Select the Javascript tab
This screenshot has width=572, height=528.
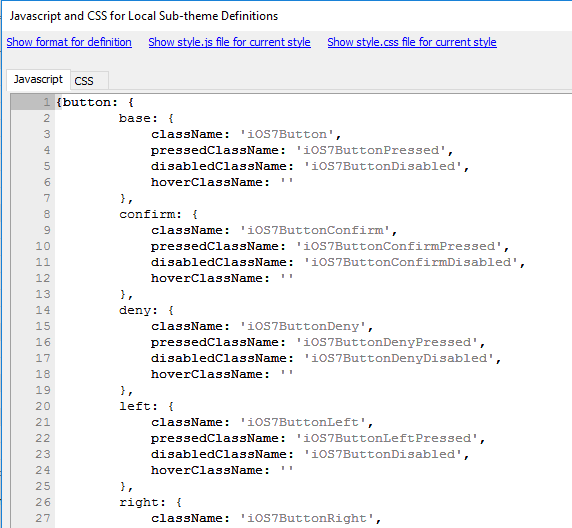click(x=38, y=79)
